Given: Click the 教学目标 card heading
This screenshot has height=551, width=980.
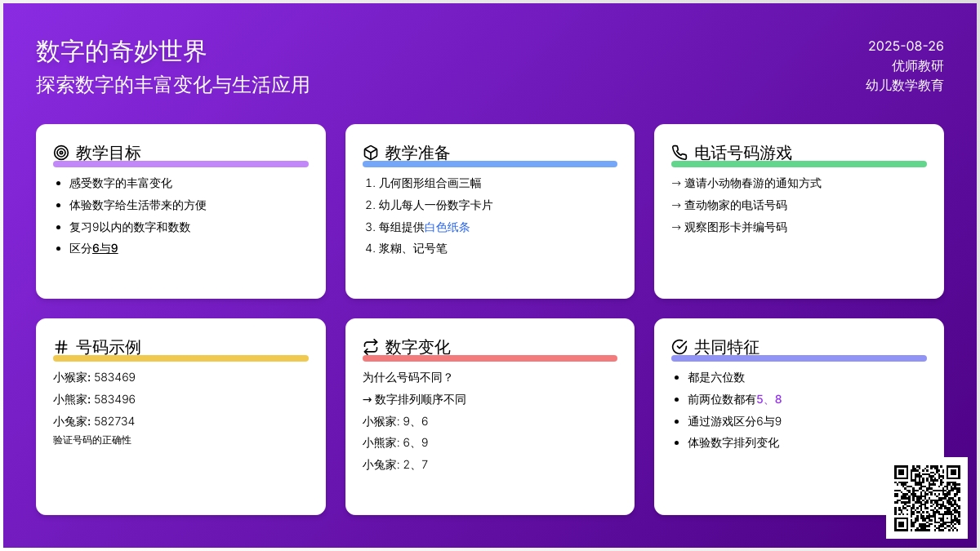Looking at the screenshot, I should pos(109,153).
